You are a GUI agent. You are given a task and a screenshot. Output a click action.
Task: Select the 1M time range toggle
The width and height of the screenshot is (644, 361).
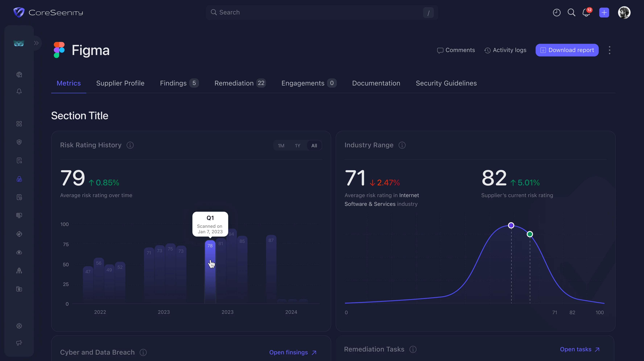[x=281, y=146]
